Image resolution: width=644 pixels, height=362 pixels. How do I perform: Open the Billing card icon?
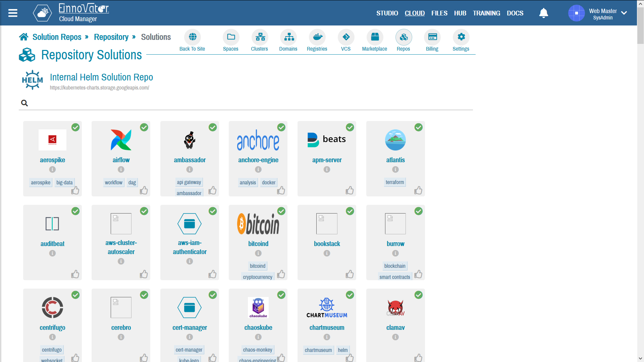pyautogui.click(x=432, y=37)
